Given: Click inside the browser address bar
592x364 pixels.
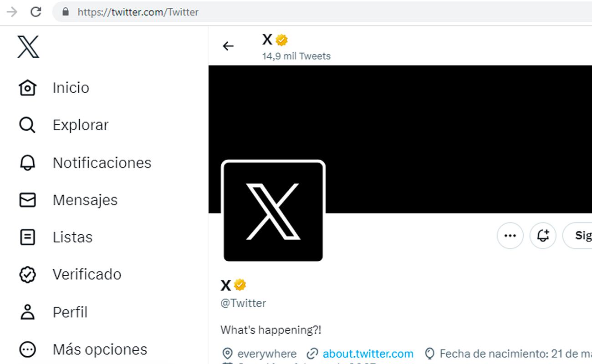Looking at the screenshot, I should (182, 12).
